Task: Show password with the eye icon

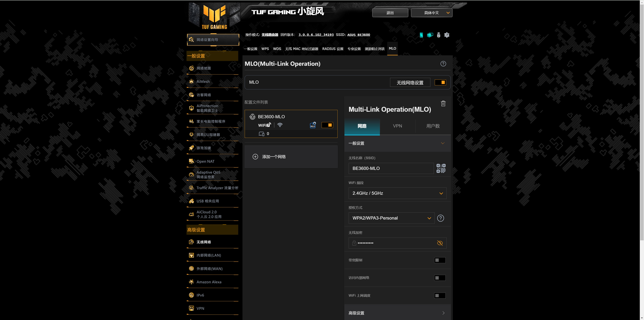Action: (440, 243)
